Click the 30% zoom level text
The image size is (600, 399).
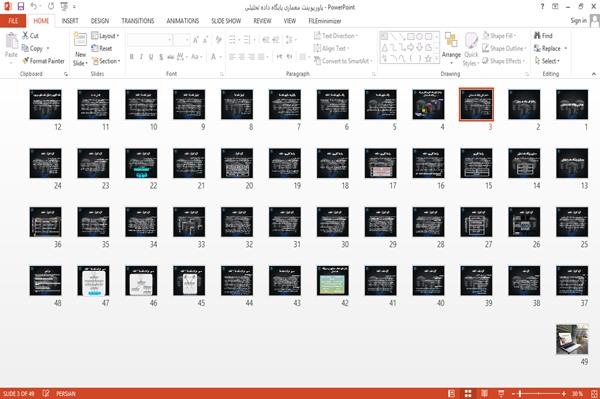pos(577,394)
